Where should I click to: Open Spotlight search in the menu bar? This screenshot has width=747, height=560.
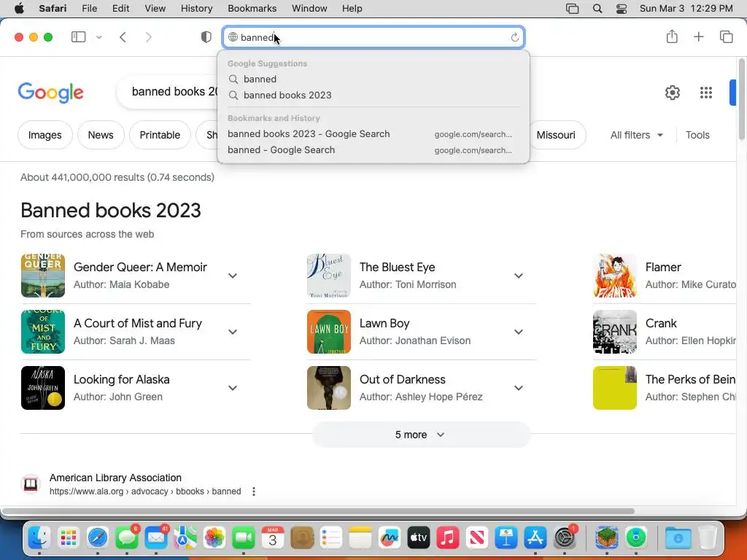tap(597, 9)
